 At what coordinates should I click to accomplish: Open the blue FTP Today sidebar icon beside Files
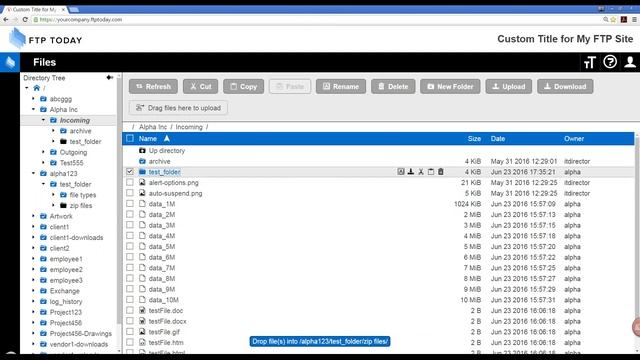click(10, 62)
